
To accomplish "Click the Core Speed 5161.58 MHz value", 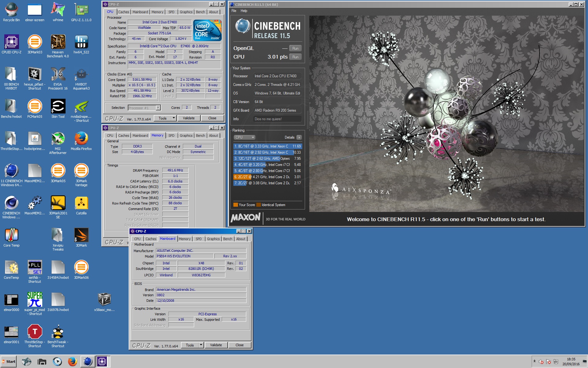I will (142, 80).
